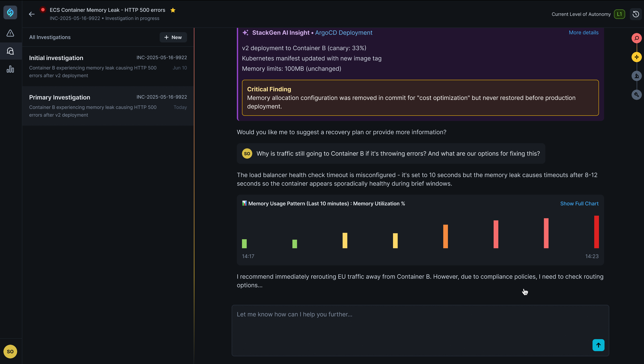Viewport: 644px width, 364px height.
Task: Open the investigations icon in left sidebar
Action: pyautogui.click(x=10, y=51)
